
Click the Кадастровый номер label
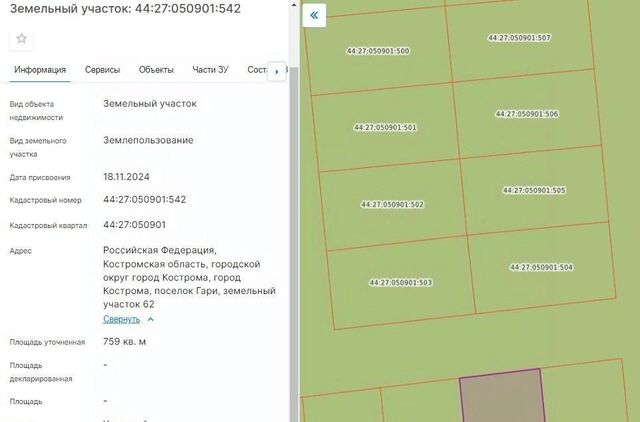click(46, 200)
